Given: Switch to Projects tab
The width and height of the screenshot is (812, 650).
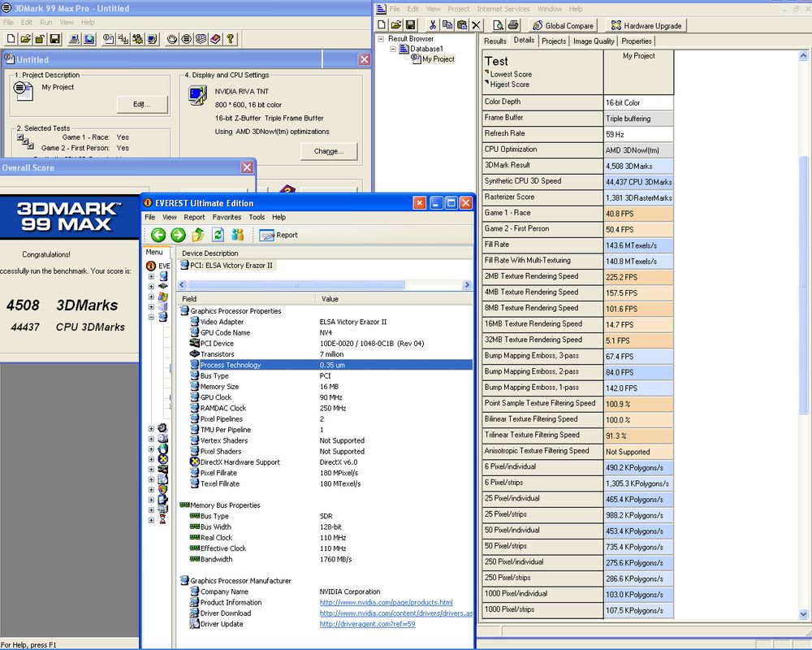Looking at the screenshot, I should pos(554,41).
